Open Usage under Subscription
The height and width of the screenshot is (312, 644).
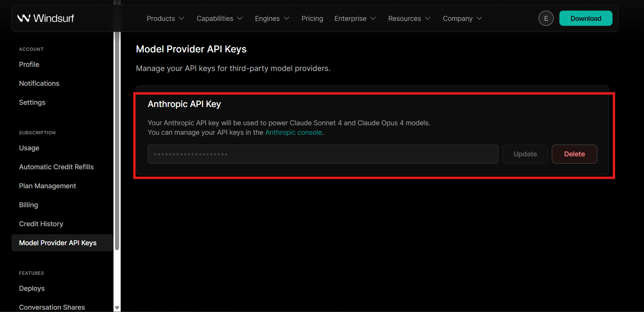pos(29,148)
